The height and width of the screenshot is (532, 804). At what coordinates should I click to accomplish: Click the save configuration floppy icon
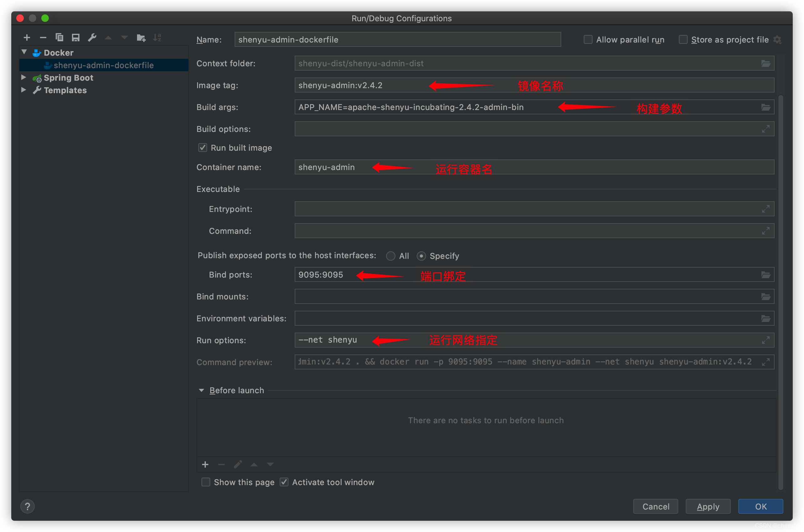click(x=76, y=37)
